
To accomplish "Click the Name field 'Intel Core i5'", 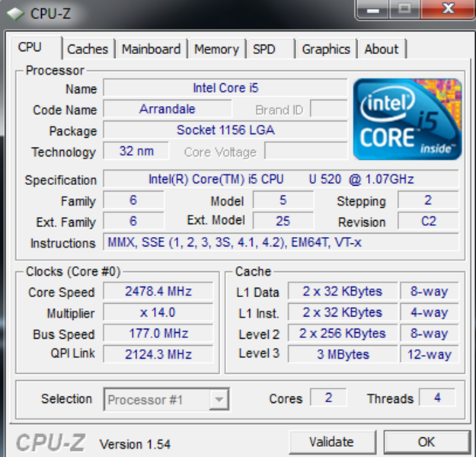I will pyautogui.click(x=225, y=88).
